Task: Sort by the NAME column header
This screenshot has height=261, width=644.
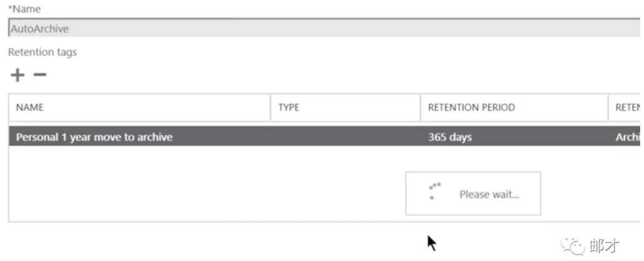Action: click(x=30, y=108)
